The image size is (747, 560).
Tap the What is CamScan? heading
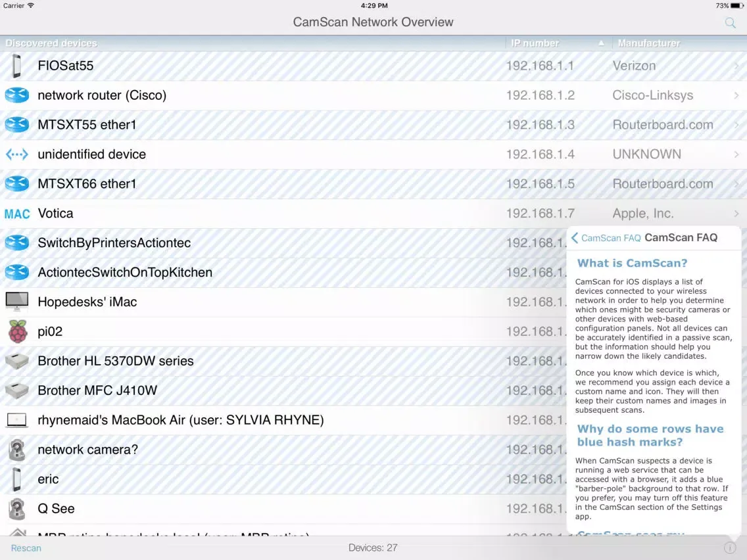point(632,264)
